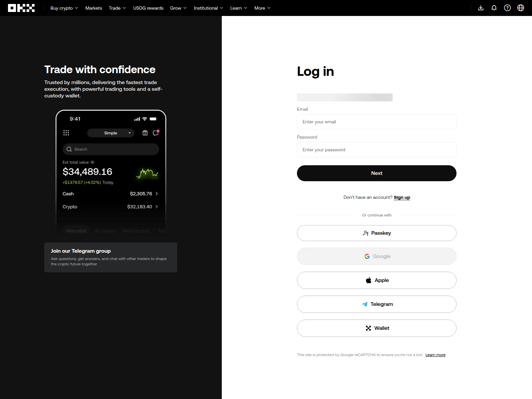Connect with Wallet option
532x399 pixels.
(376, 328)
